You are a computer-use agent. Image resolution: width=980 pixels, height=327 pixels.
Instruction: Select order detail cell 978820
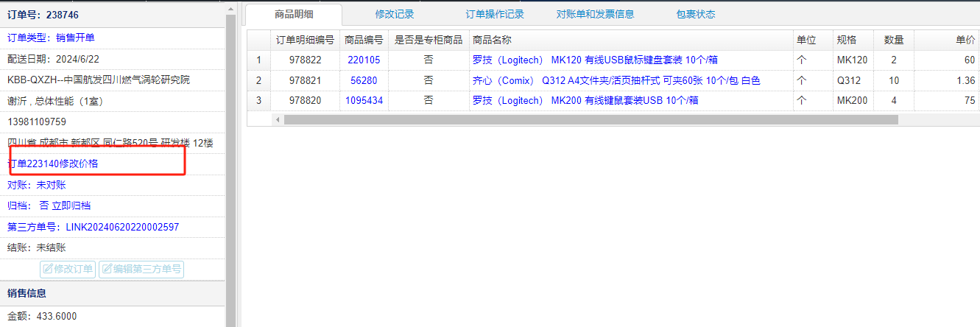(305, 100)
